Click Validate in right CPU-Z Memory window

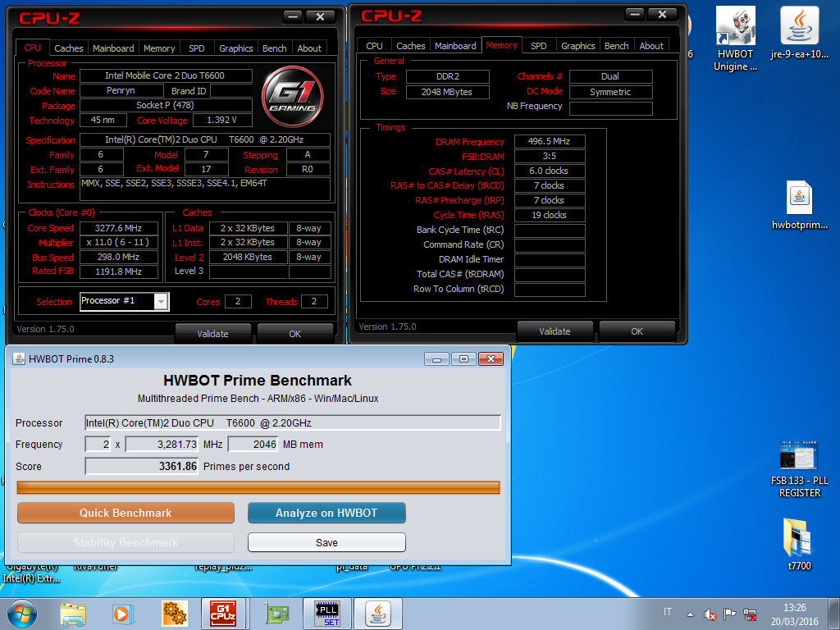click(x=555, y=331)
